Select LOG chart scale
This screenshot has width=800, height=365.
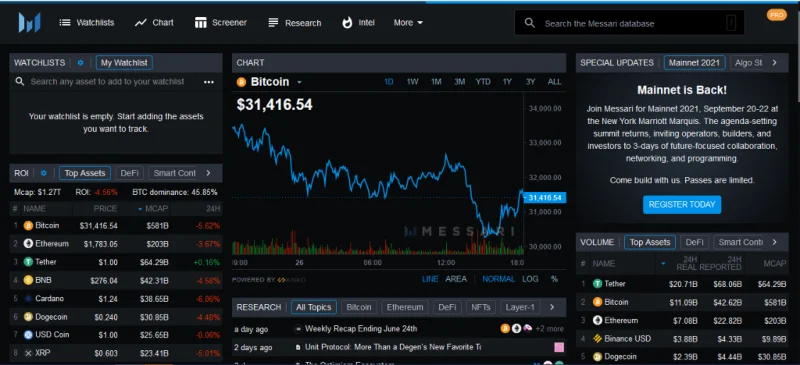530,279
